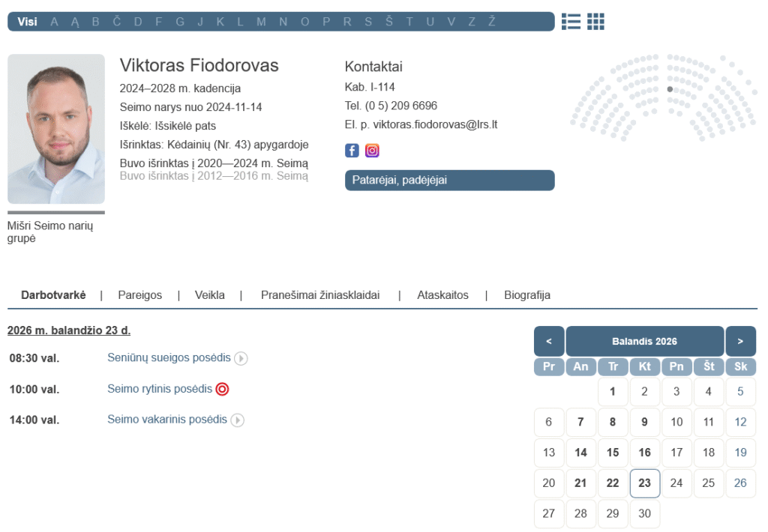
Task: Select the Visi alphabet filter
Action: click(x=27, y=22)
